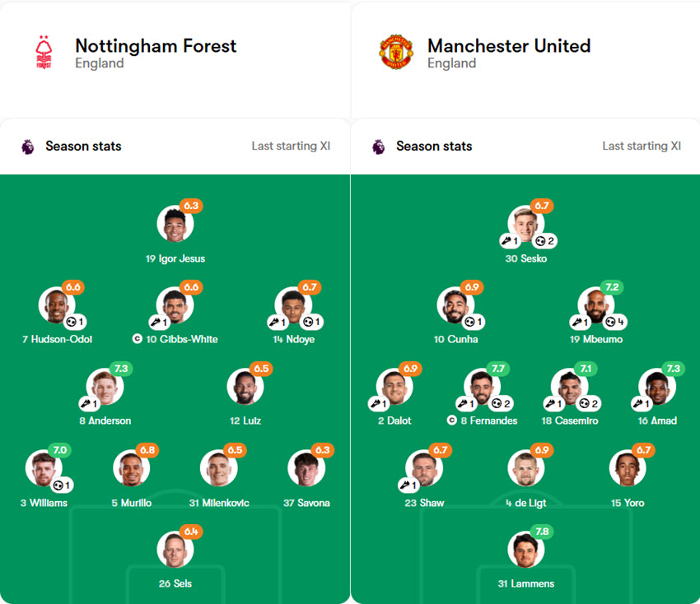Image resolution: width=700 pixels, height=604 pixels.
Task: Open Last starting XI for Manchester United
Action: point(641,146)
